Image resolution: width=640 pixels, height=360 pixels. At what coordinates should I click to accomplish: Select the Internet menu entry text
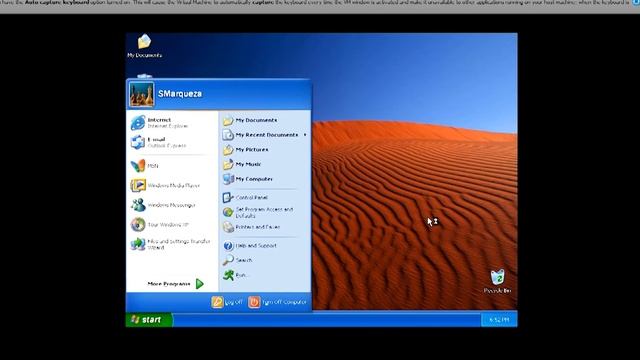159,120
